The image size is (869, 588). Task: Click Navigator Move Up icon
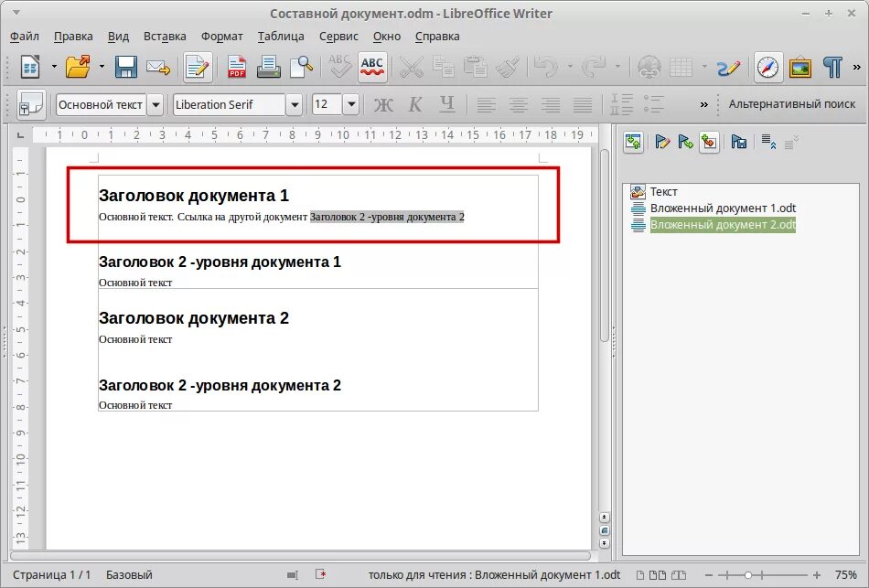[x=768, y=143]
